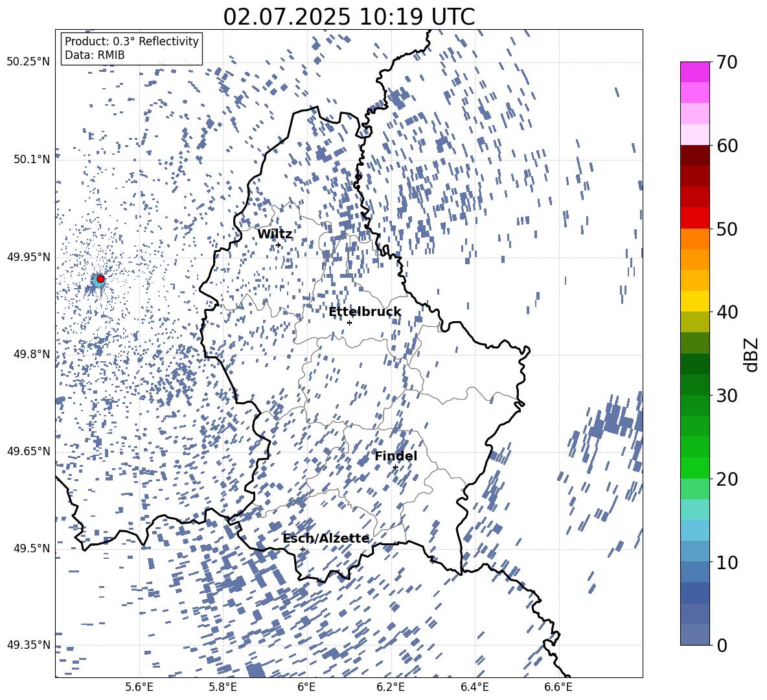Click the longitude label 6.6°E
Image resolution: width=767 pixels, height=700 pixels.
pyautogui.click(x=558, y=687)
